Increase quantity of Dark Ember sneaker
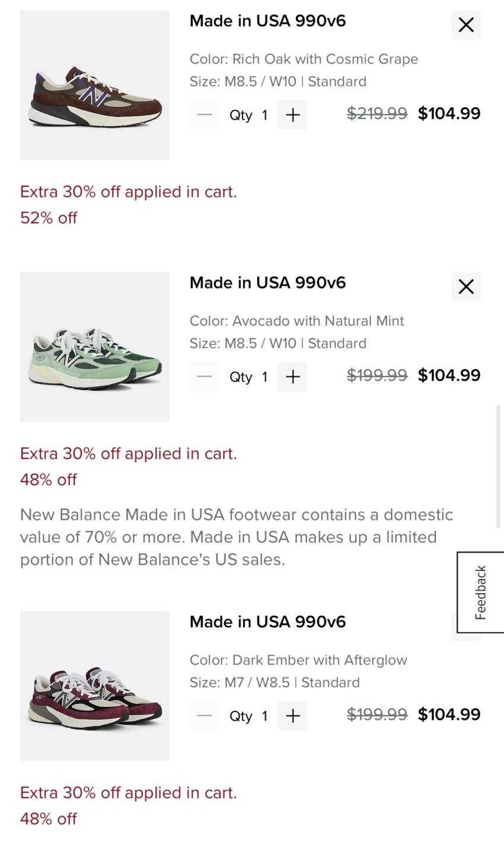The height and width of the screenshot is (841, 504). point(292,716)
